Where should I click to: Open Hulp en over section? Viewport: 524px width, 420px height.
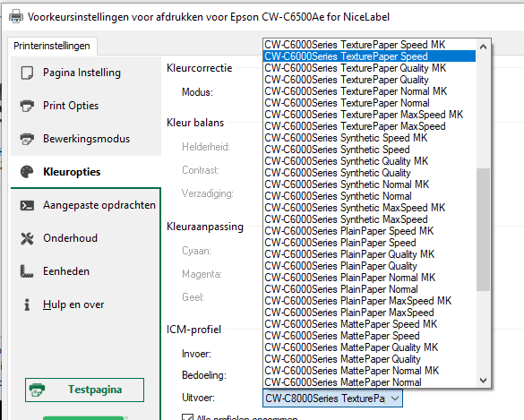86,304
